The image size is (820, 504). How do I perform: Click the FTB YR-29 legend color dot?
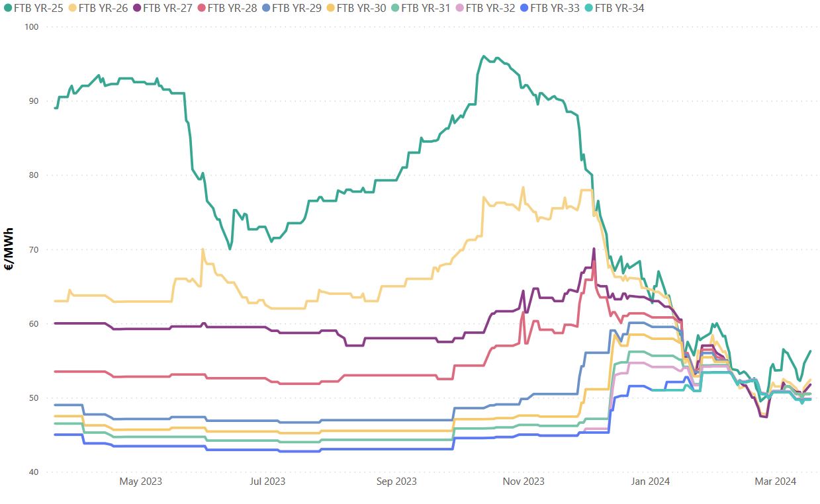click(x=265, y=8)
